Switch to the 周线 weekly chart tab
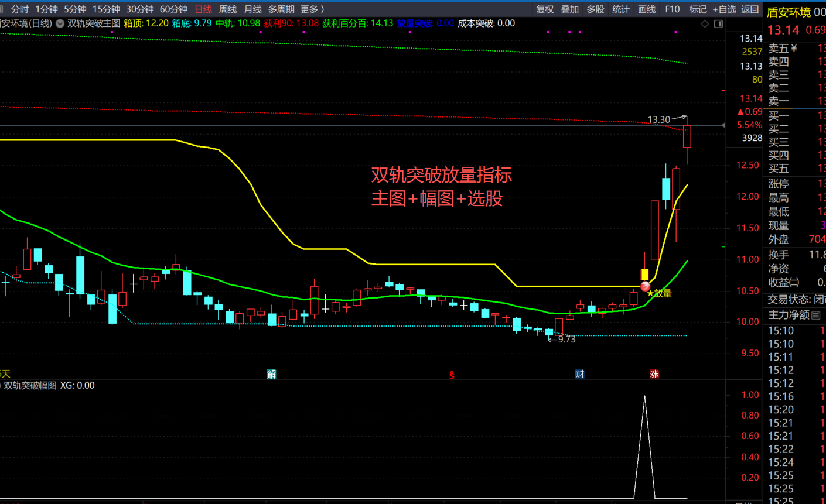 point(227,9)
